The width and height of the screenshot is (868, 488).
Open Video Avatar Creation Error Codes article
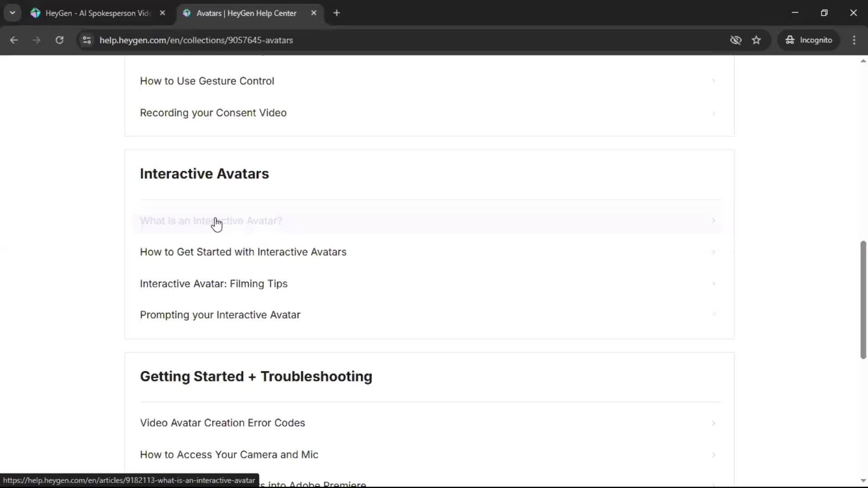222,423
